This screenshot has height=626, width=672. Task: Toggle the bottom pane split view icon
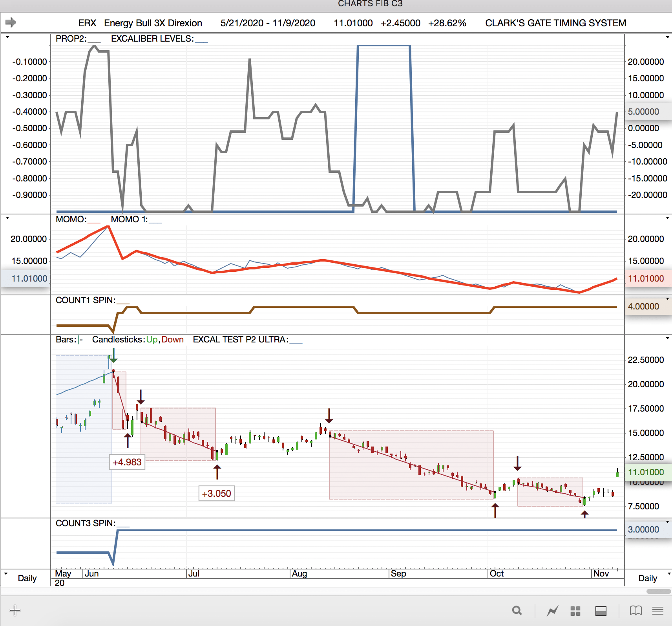click(x=601, y=611)
